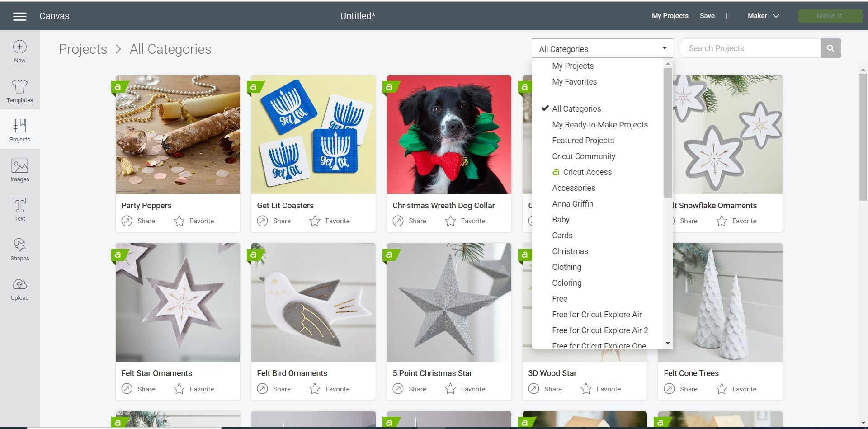Select Accessories category

[573, 188]
